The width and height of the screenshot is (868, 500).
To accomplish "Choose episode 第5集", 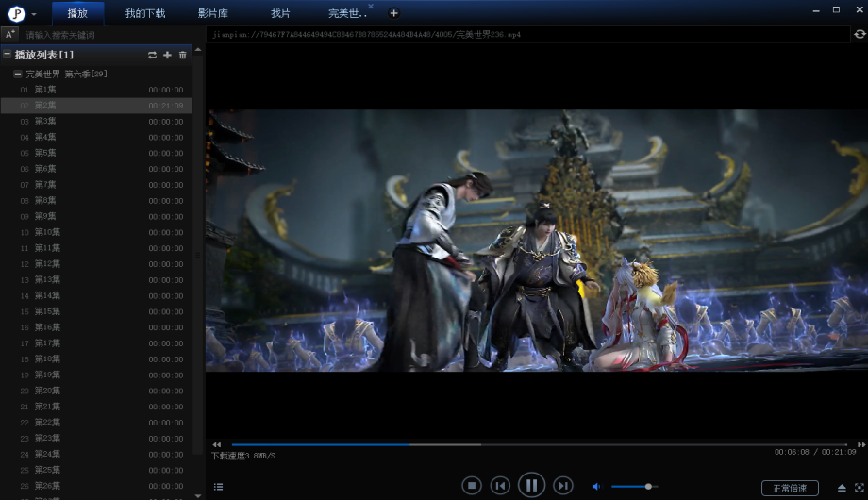I will click(96, 153).
